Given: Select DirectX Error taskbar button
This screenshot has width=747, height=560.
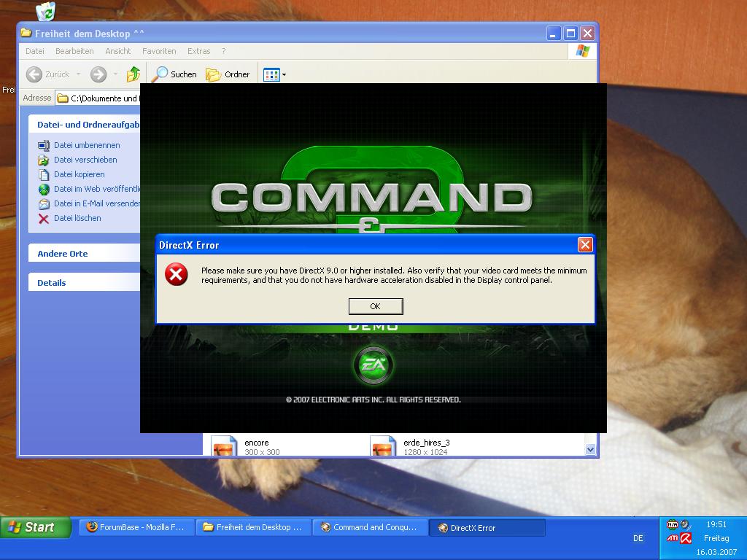Looking at the screenshot, I should (x=487, y=528).
